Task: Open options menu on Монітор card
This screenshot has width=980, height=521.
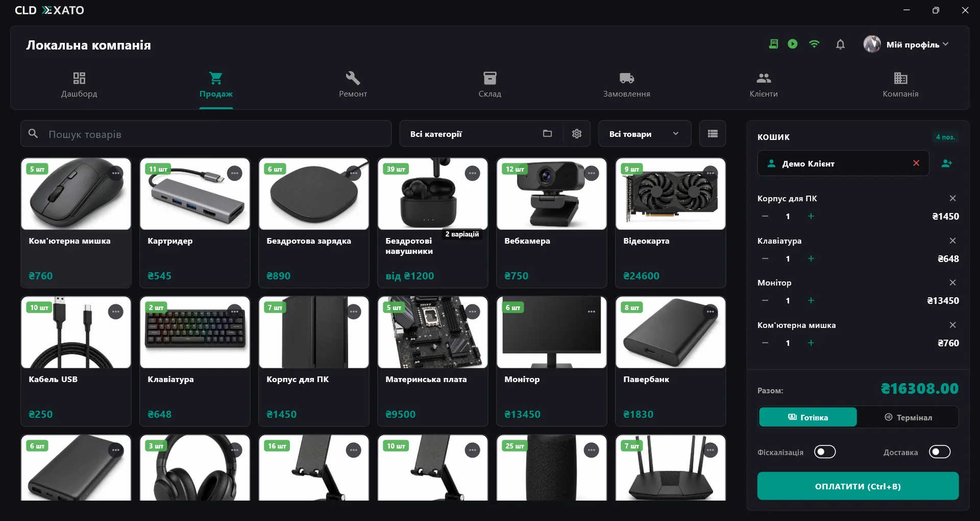Action: [x=592, y=312]
